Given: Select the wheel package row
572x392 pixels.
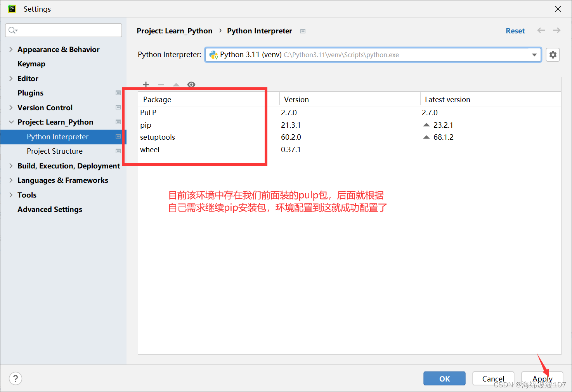Looking at the screenshot, I should 349,149.
